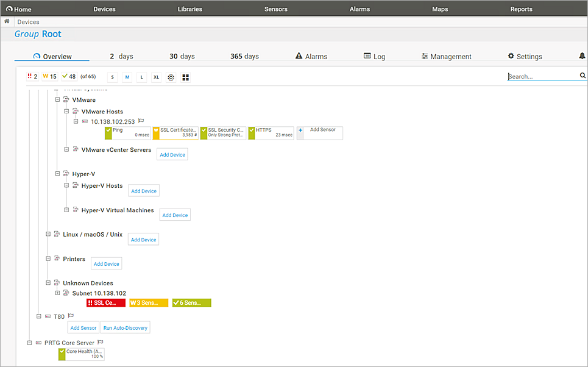Image resolution: width=588 pixels, height=367 pixels.
Task: Collapse Hyper-V Virtual Machines group
Action: 66,210
